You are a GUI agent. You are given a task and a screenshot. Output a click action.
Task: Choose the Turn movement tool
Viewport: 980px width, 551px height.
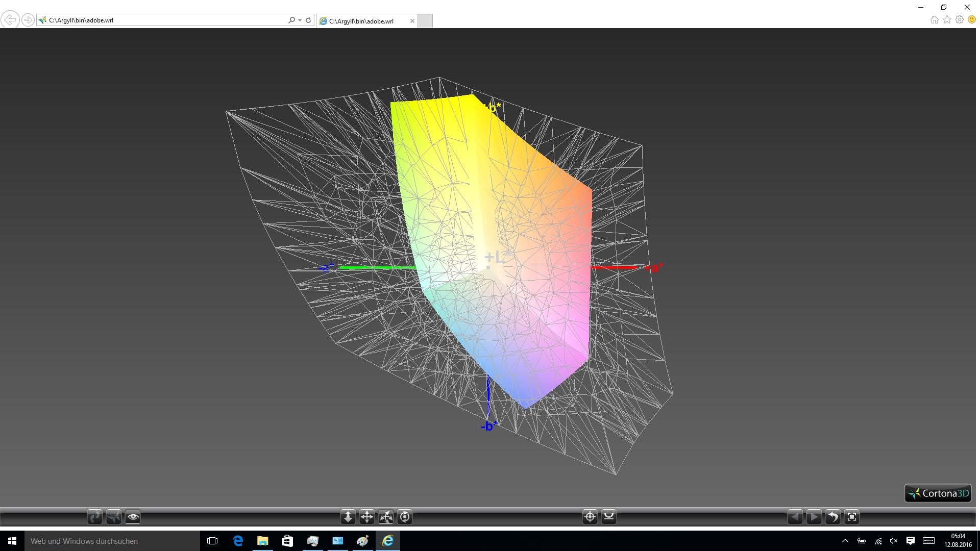point(386,517)
